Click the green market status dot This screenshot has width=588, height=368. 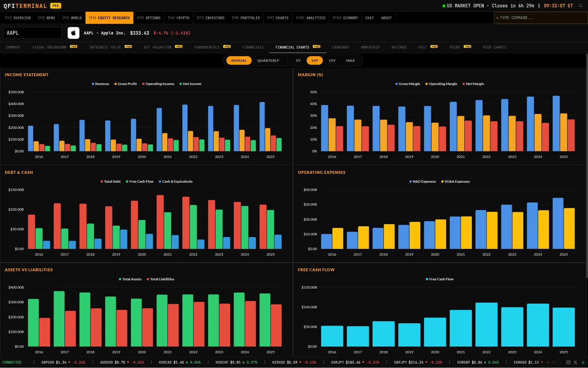(444, 6)
